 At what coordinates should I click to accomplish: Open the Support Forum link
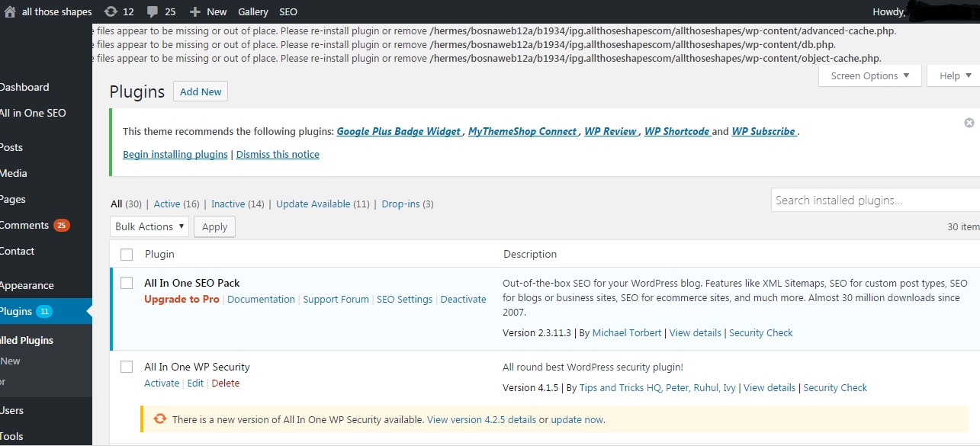[x=336, y=299]
